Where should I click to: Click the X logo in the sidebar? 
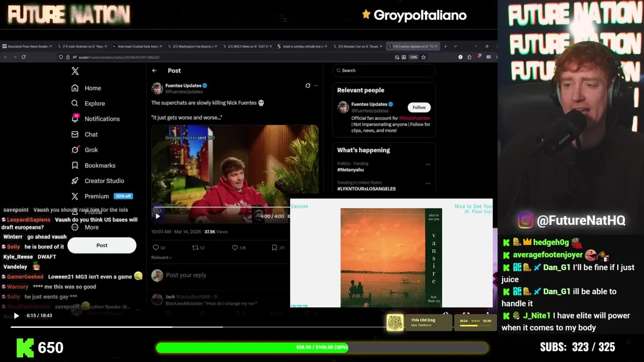(75, 71)
